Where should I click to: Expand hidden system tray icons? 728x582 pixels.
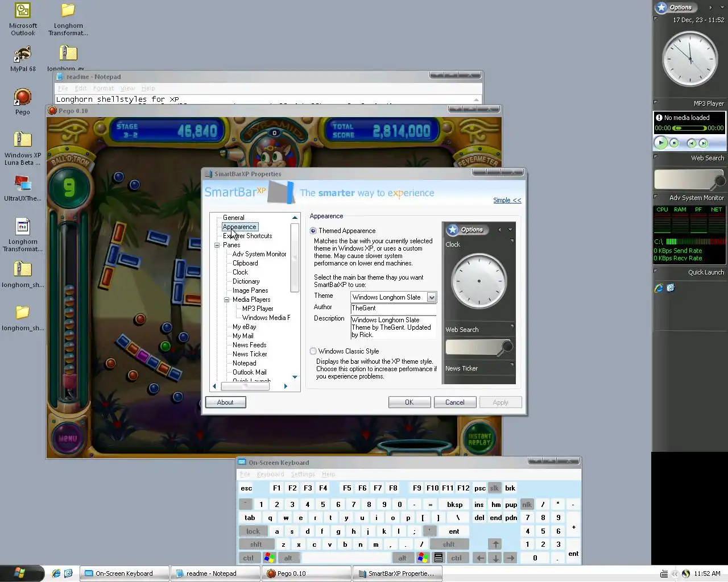[675, 573]
